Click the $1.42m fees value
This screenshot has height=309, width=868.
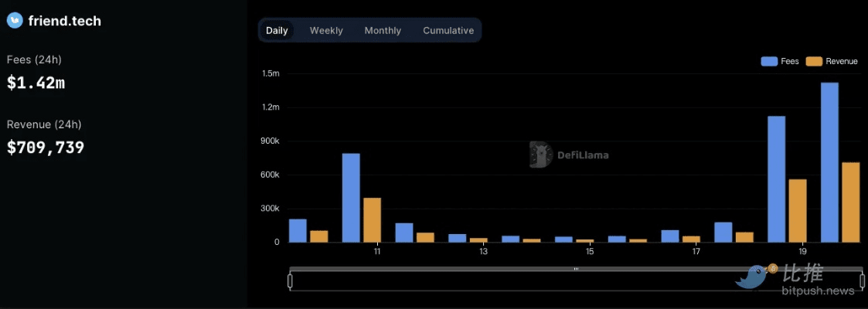[36, 83]
